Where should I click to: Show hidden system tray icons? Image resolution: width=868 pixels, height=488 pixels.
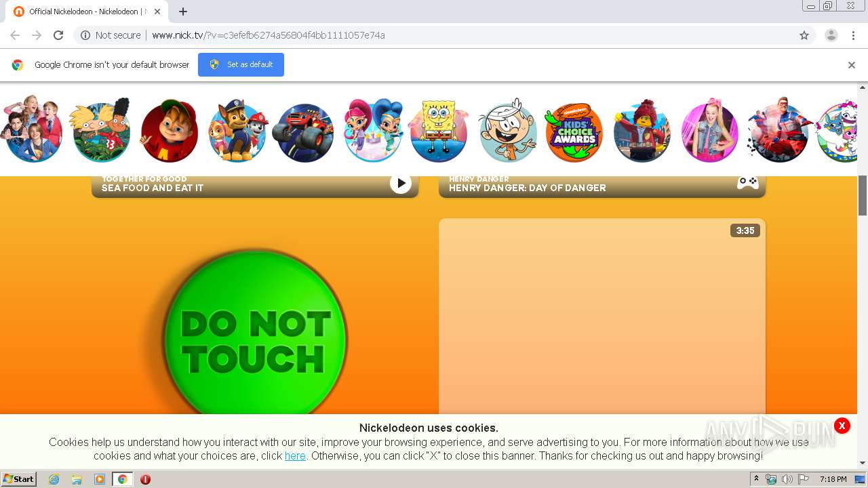tap(756, 479)
